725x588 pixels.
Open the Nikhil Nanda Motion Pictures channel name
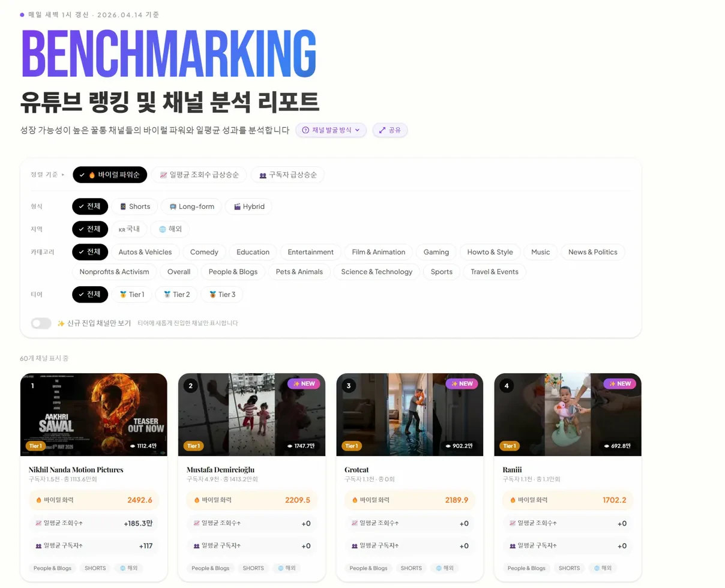(75, 469)
